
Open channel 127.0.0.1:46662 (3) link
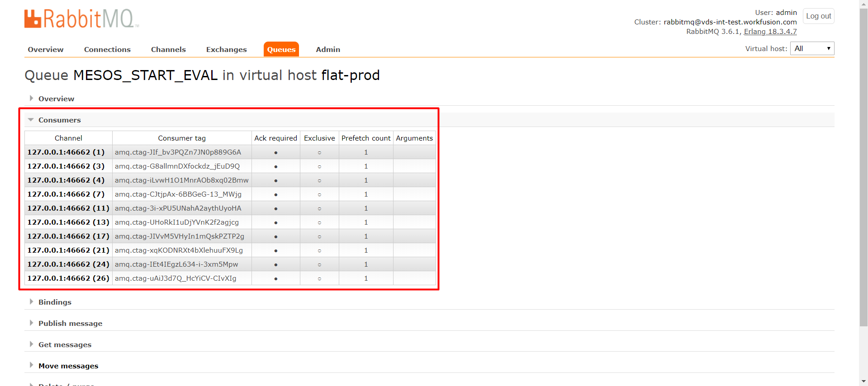(66, 166)
